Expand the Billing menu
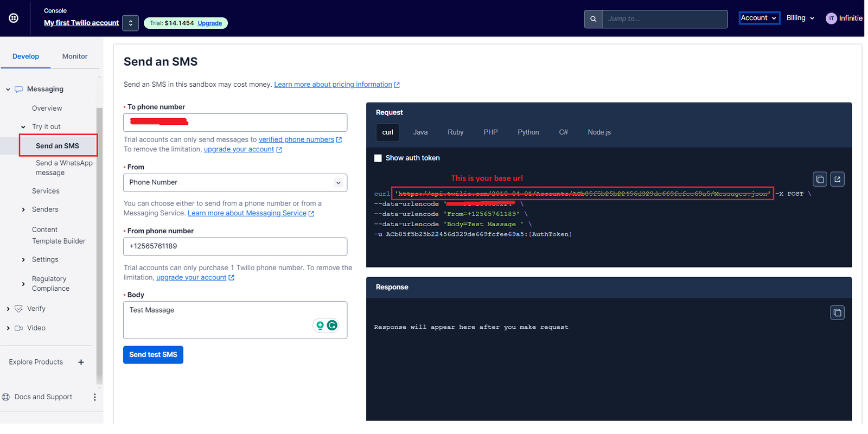The image size is (868, 434). coord(800,18)
